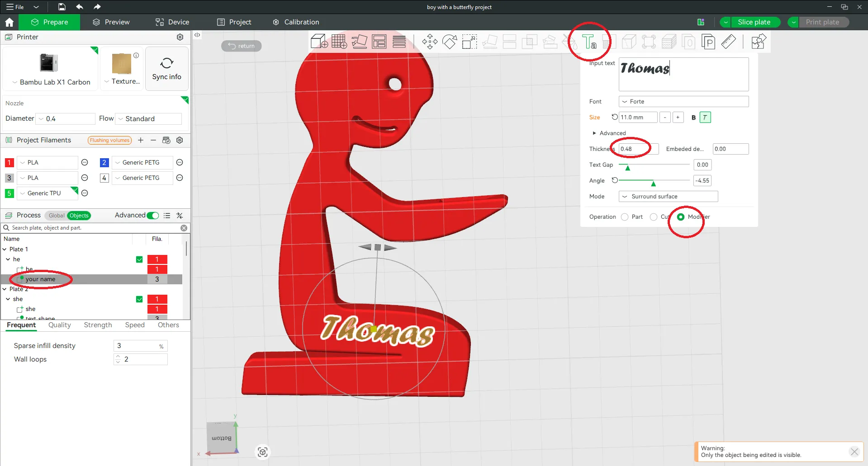Screen dimensions: 868x466
Task: Click the fit camera view icon
Action: pyautogui.click(x=263, y=452)
